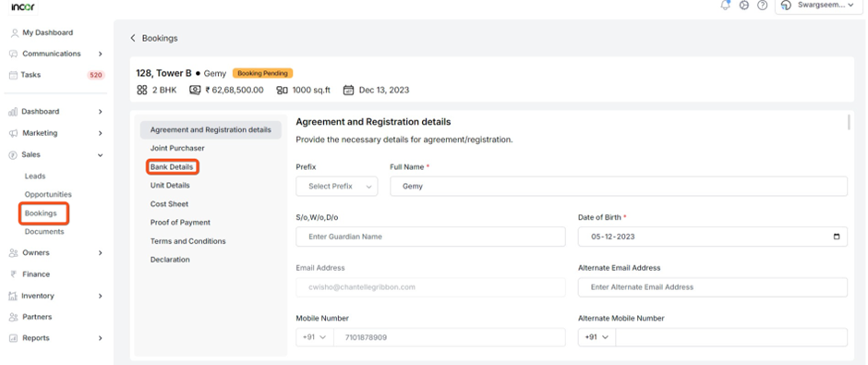Select Agreement and Registration details tab
The height and width of the screenshot is (365, 868).
click(211, 130)
